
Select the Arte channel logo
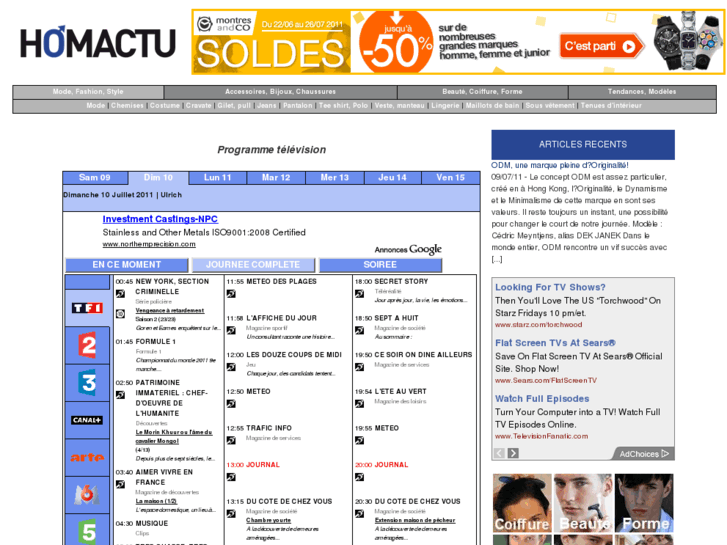87,457
